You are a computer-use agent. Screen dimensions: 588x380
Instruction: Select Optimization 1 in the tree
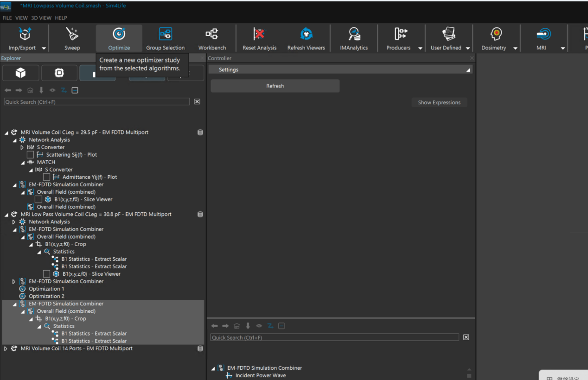point(46,289)
